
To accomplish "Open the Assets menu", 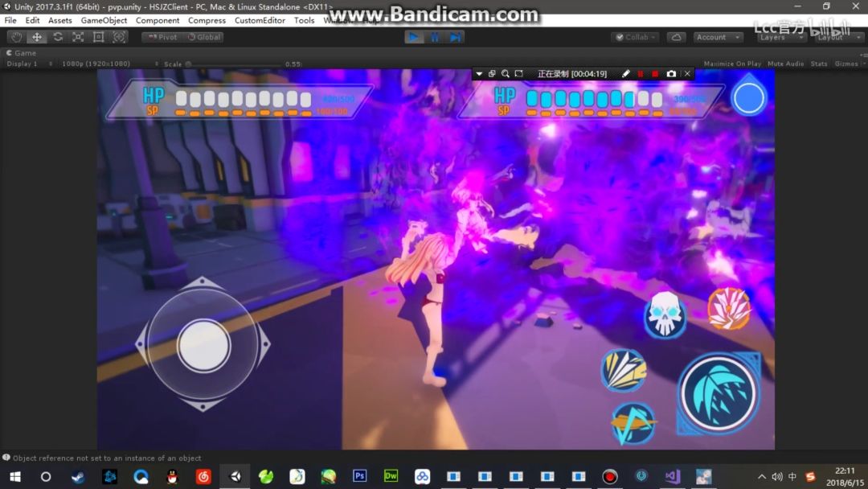I will pyautogui.click(x=59, y=20).
